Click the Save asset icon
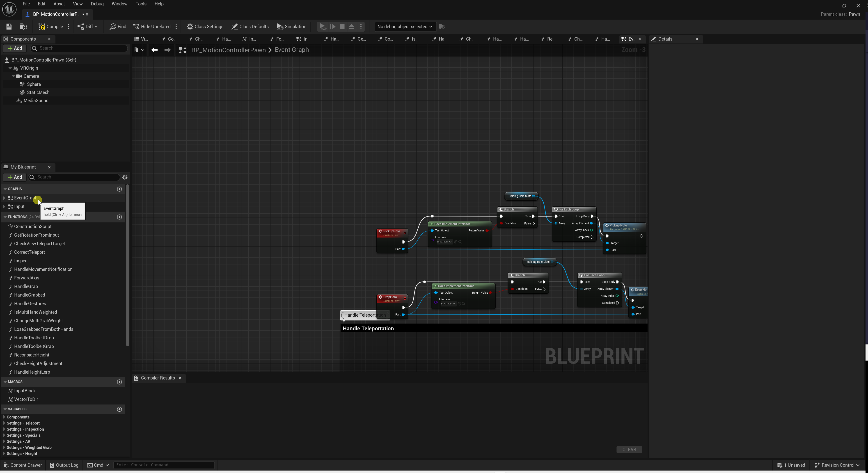The image size is (868, 473). tap(9, 27)
